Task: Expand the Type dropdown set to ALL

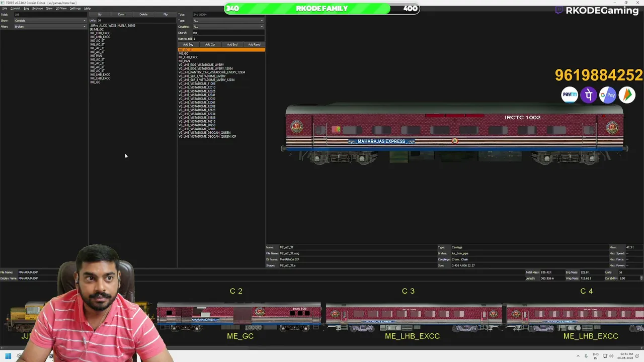Action: coord(228,21)
